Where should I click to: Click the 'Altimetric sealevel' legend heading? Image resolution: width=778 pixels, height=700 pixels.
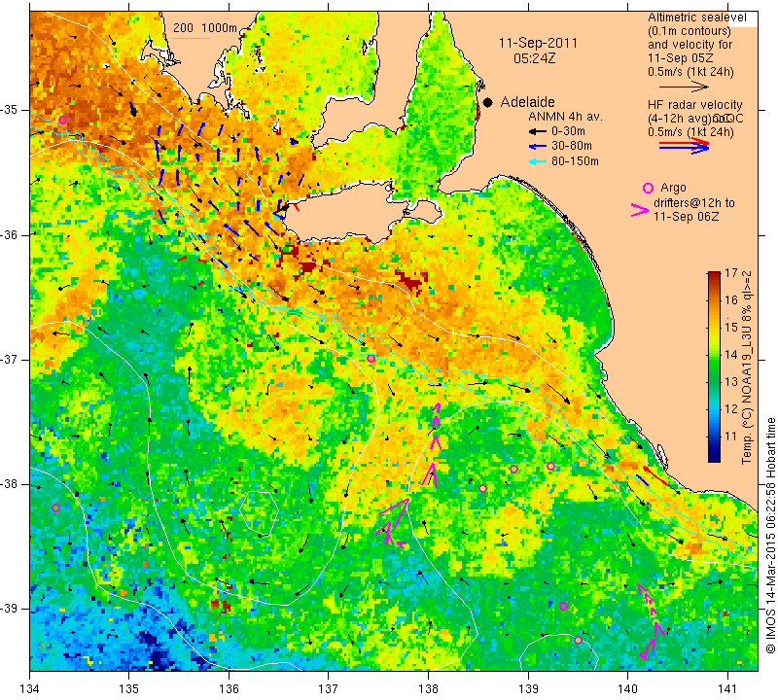point(696,17)
